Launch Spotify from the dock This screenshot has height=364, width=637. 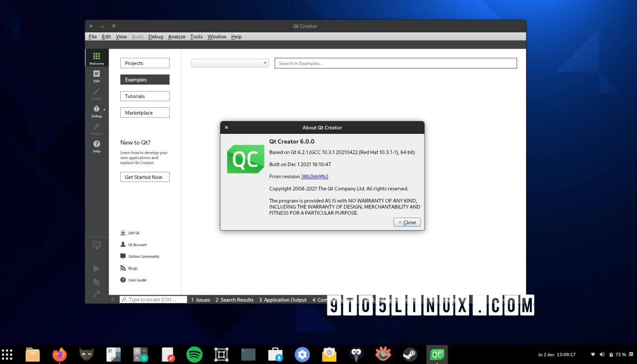[194, 354]
